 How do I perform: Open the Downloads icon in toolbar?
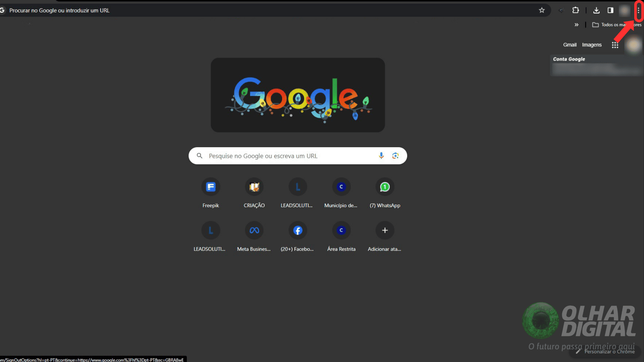tap(596, 10)
